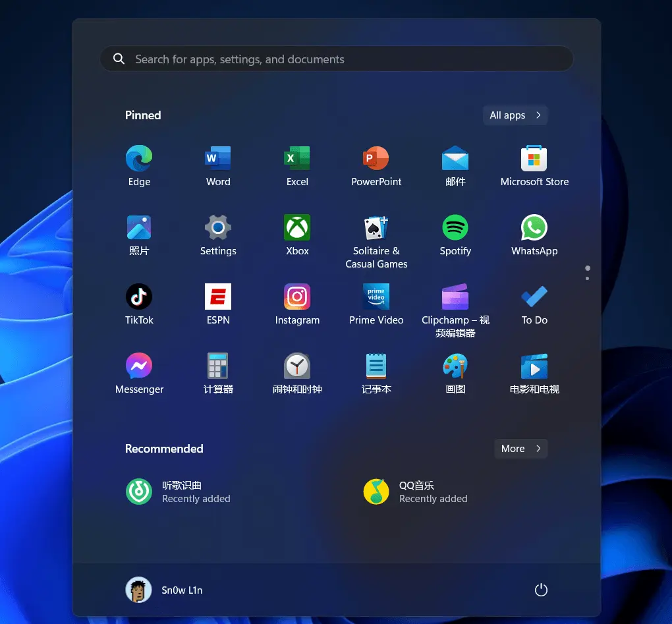Launch the Xbox app
The image size is (672, 624).
pyautogui.click(x=297, y=235)
